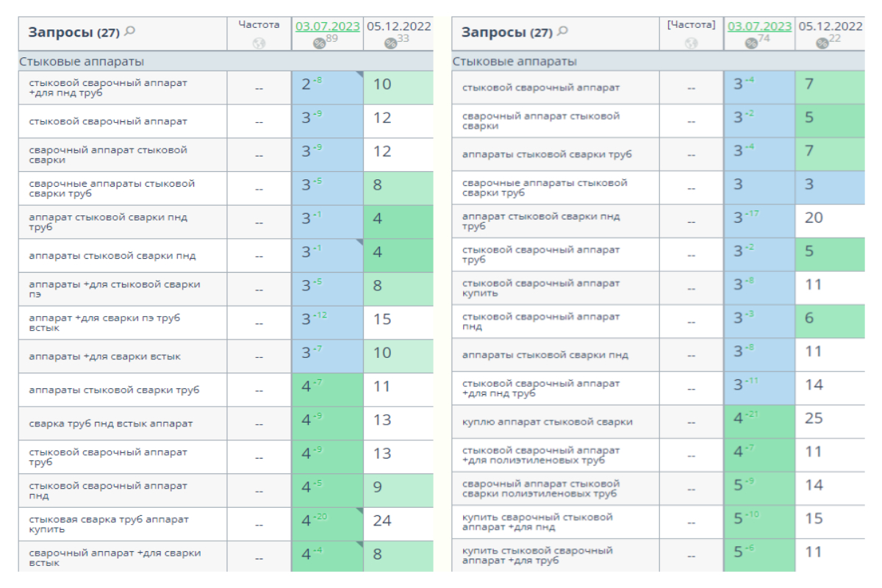Select the query 'куплю аппарат стыковой сварки'
Image resolution: width=882 pixels, height=588 pixels.
548,422
